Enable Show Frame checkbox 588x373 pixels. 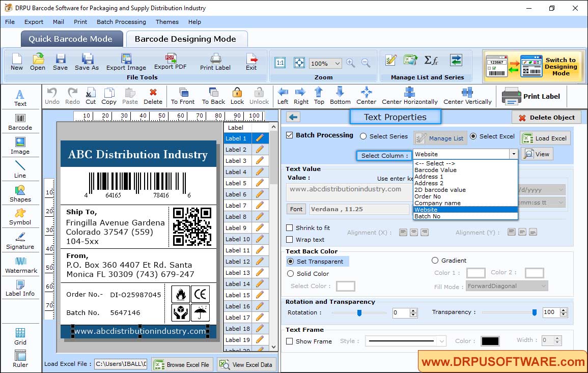click(290, 341)
